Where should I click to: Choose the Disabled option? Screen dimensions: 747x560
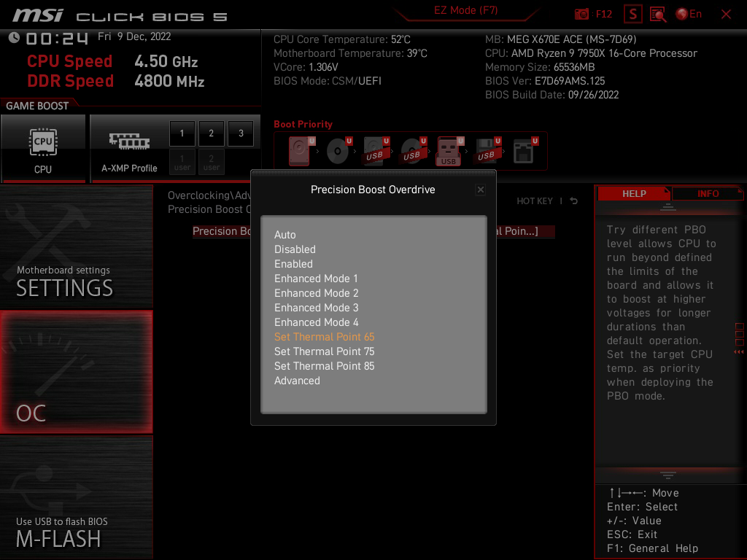click(295, 249)
